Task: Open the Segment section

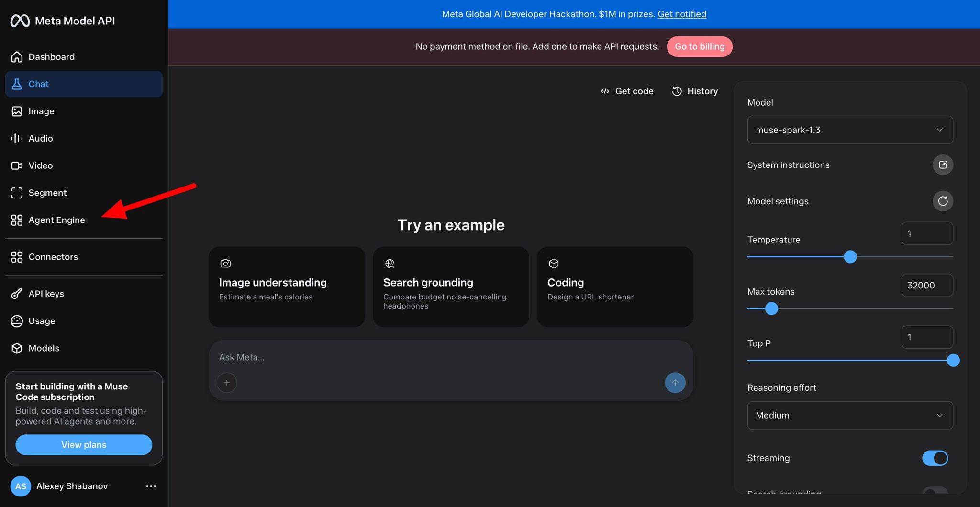Action: click(x=84, y=193)
